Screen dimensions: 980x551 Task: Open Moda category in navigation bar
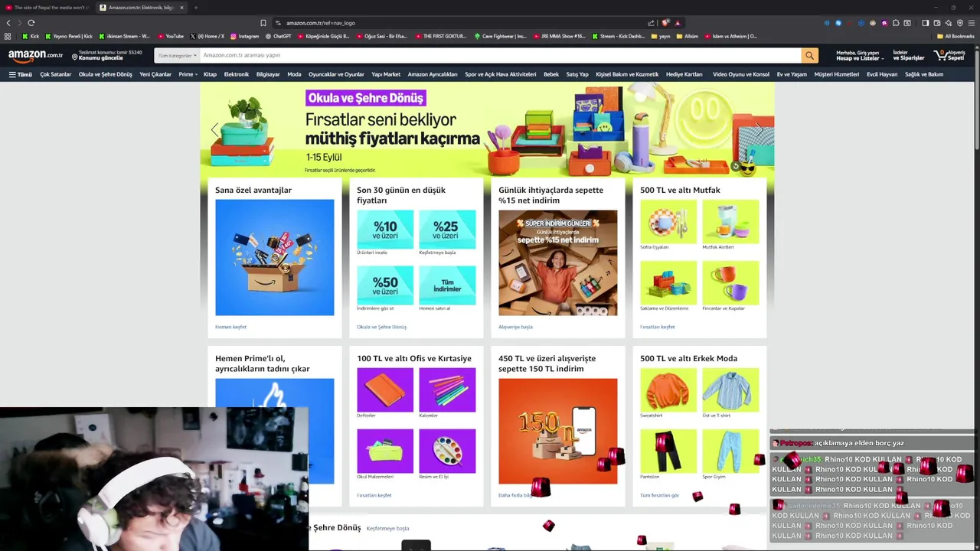pyautogui.click(x=294, y=74)
